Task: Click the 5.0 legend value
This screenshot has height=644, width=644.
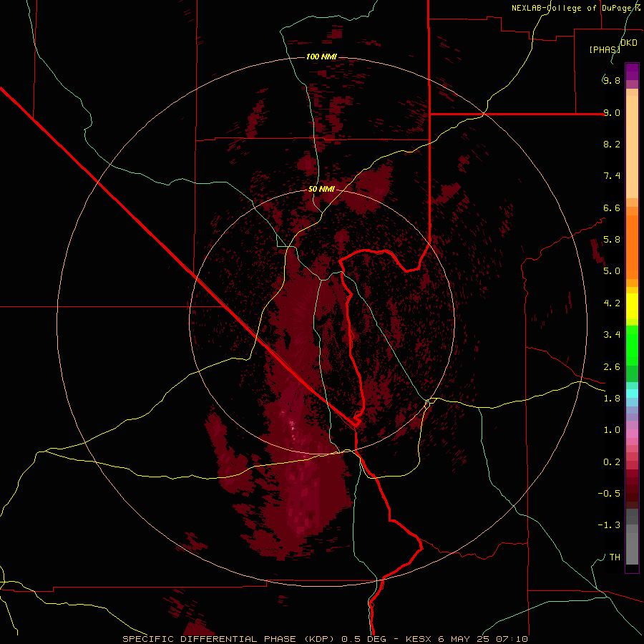Action: coord(612,271)
